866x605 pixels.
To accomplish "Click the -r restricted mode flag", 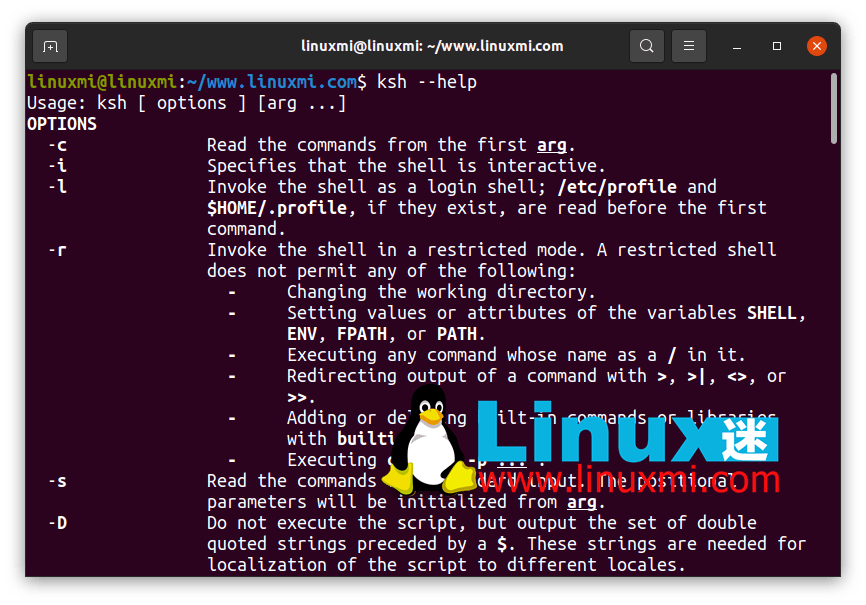I will point(57,250).
